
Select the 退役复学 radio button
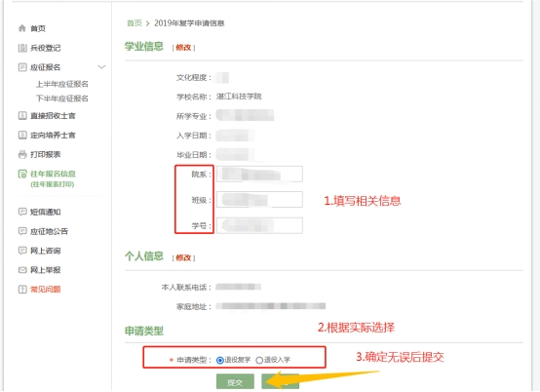tap(220, 361)
